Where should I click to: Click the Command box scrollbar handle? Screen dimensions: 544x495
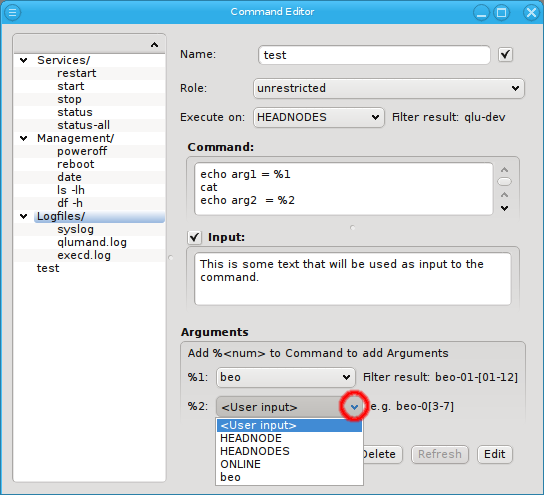(x=504, y=181)
